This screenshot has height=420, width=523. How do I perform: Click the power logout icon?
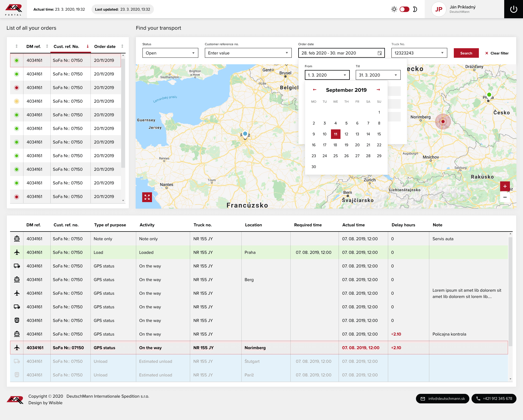pos(513,9)
